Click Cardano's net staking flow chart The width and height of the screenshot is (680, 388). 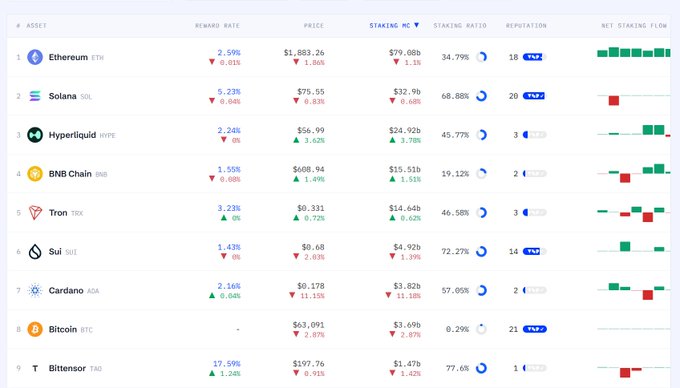pyautogui.click(x=634, y=291)
